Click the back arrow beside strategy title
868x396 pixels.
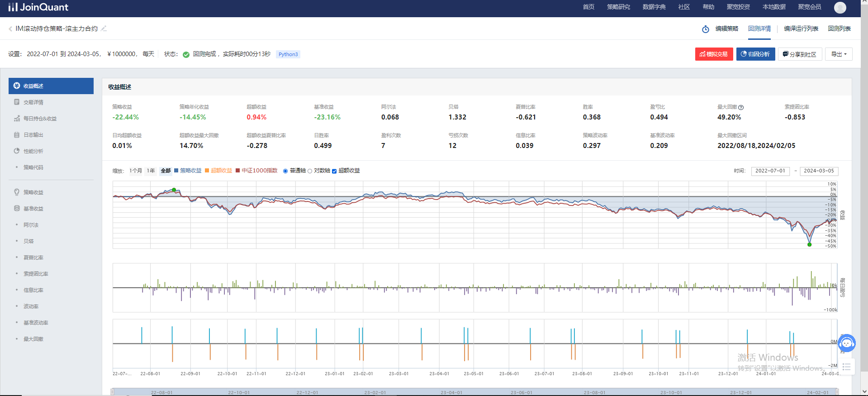click(10, 29)
